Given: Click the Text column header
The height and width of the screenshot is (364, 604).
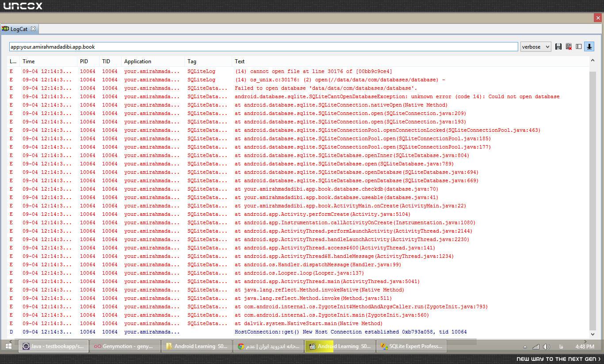Looking at the screenshot, I should pos(410,61).
